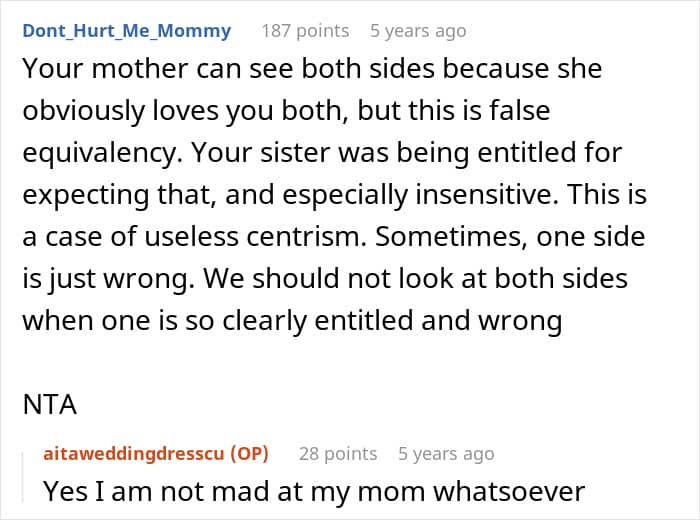
Task: Open top comment's 5 years ago timestamp
Action: click(x=418, y=31)
